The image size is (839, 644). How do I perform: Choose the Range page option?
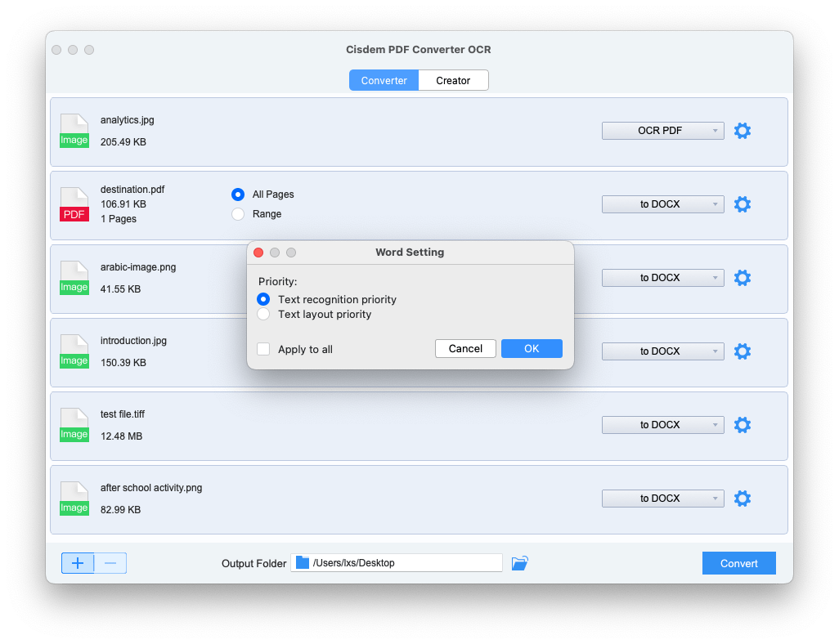coord(238,214)
